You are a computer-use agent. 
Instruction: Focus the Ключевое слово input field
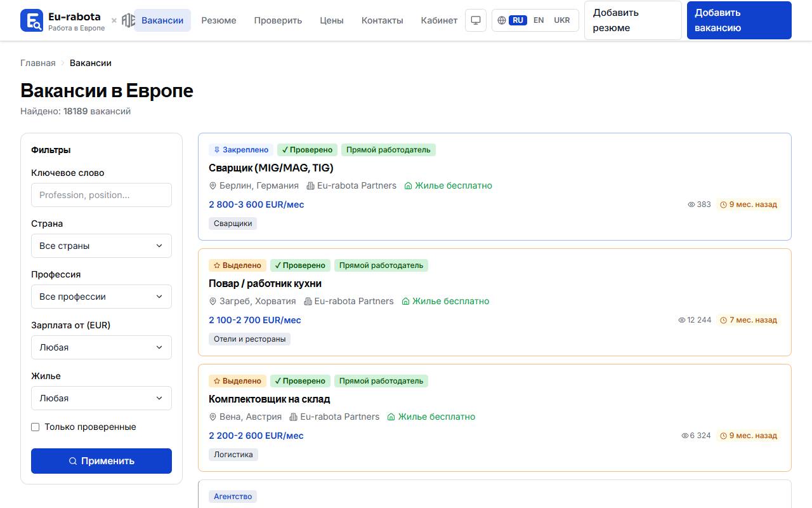[101, 195]
